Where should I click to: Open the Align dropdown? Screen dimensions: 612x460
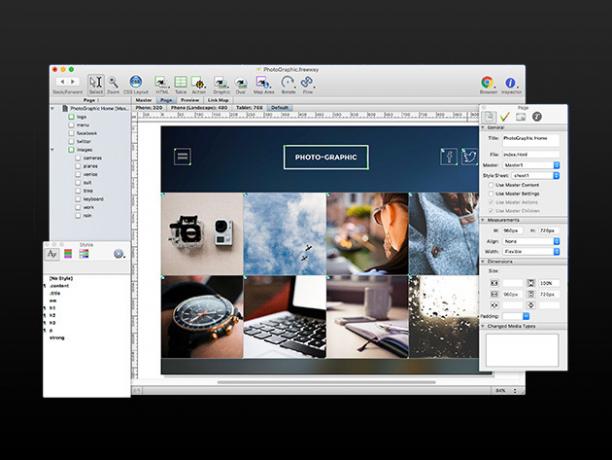[x=531, y=241]
